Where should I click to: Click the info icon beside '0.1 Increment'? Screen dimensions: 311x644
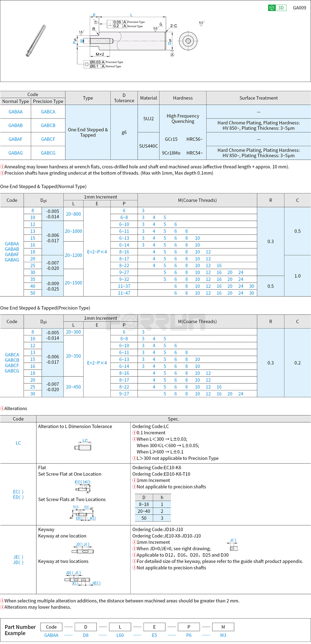(x=134, y=433)
